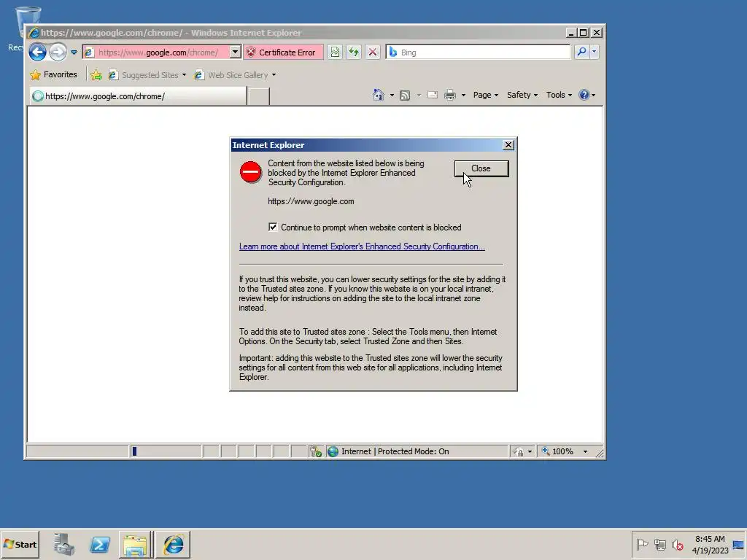This screenshot has width=747, height=560.
Task: Close the blocked content dialog via Close button
Action: (x=481, y=168)
